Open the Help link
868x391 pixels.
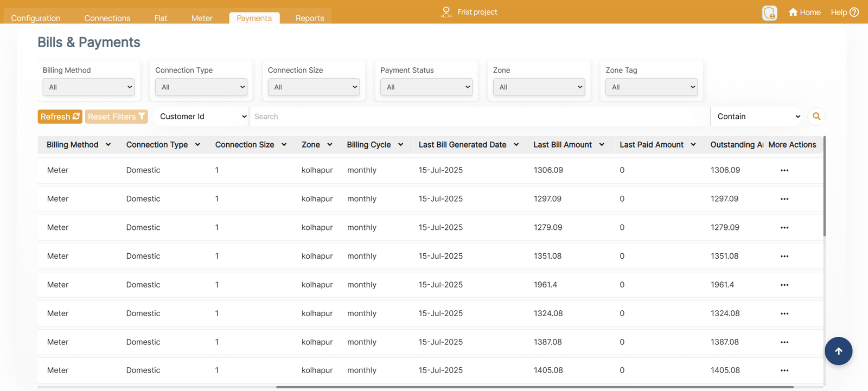pyautogui.click(x=845, y=12)
